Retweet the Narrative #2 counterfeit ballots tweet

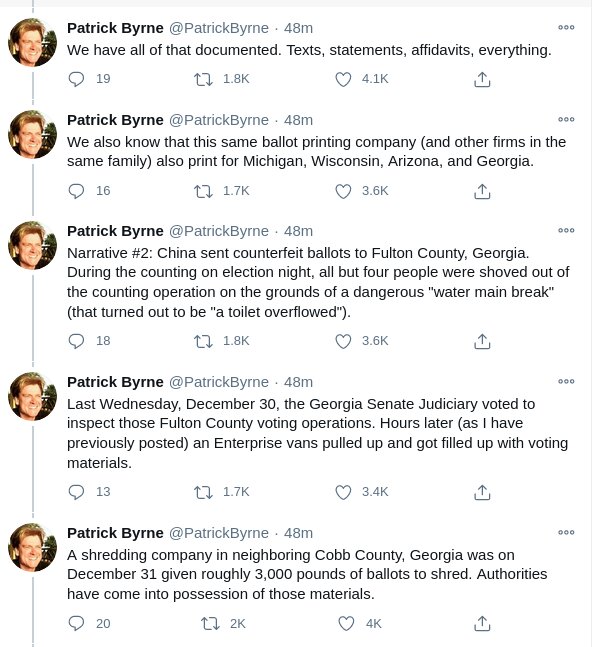pos(204,340)
